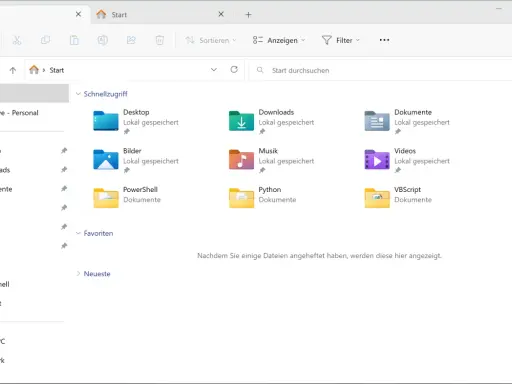Click the PowerShell folder name label

point(140,190)
